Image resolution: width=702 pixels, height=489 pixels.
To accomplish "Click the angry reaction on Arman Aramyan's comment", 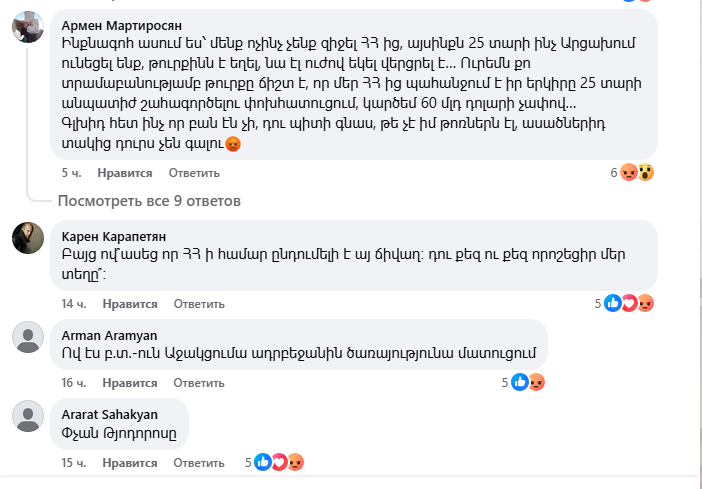I will (536, 382).
